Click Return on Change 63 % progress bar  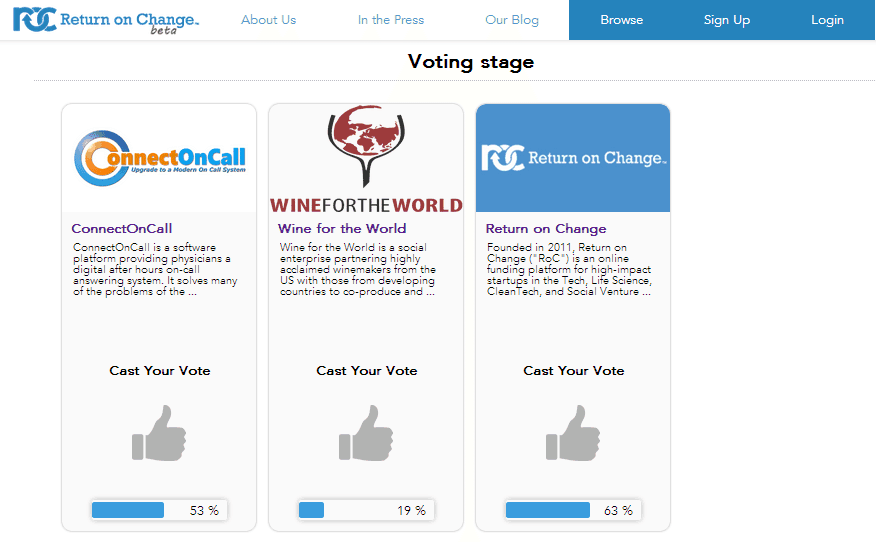pos(573,510)
